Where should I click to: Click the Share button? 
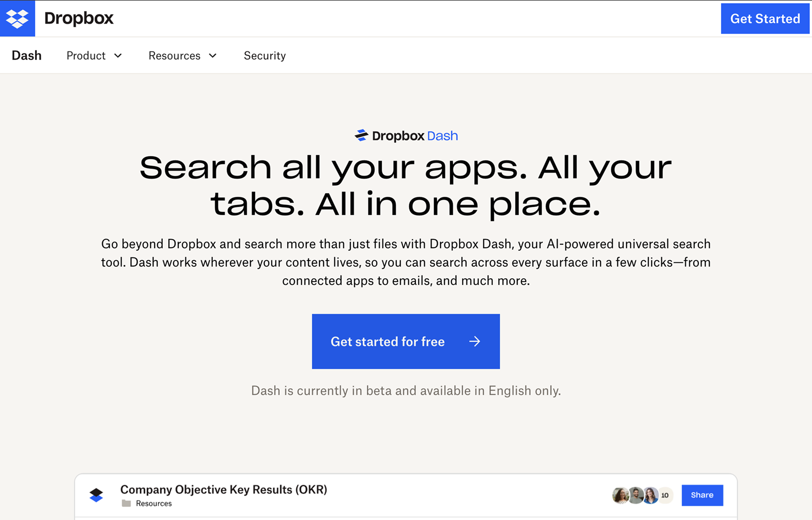click(x=702, y=495)
